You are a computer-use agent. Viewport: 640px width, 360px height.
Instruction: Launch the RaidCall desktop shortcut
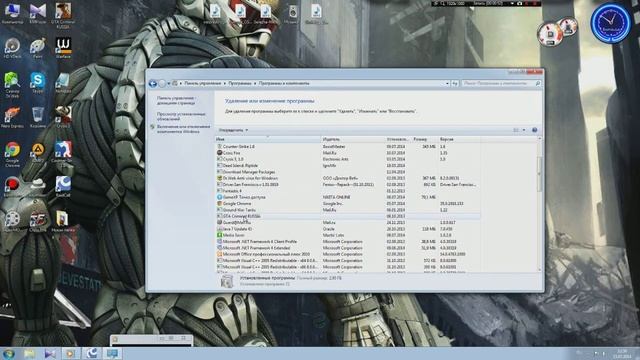pos(63,187)
